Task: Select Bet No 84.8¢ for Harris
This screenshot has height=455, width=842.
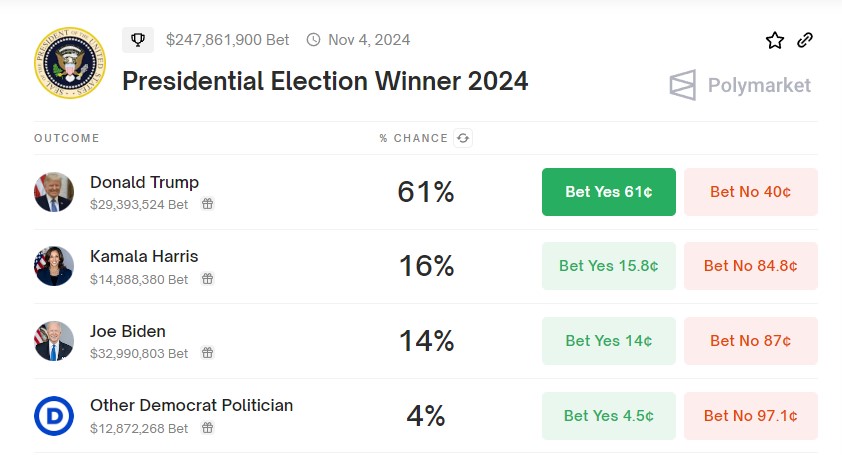Action: click(x=750, y=266)
